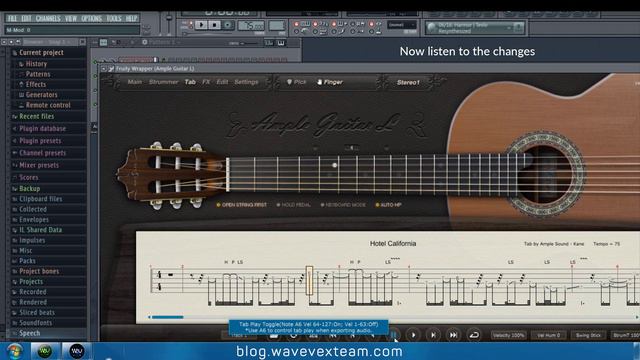Open Remote control in the browser tree
640x360 pixels.
[x=48, y=105]
